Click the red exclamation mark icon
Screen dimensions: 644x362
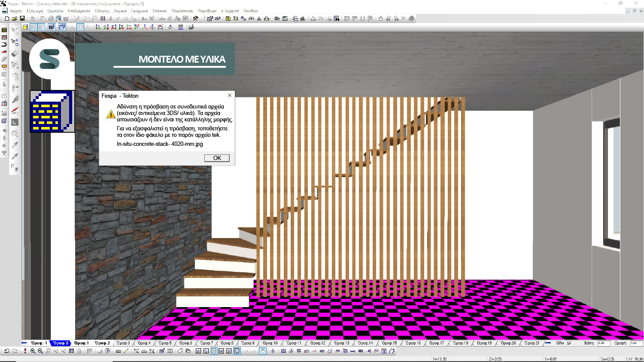(25, 351)
